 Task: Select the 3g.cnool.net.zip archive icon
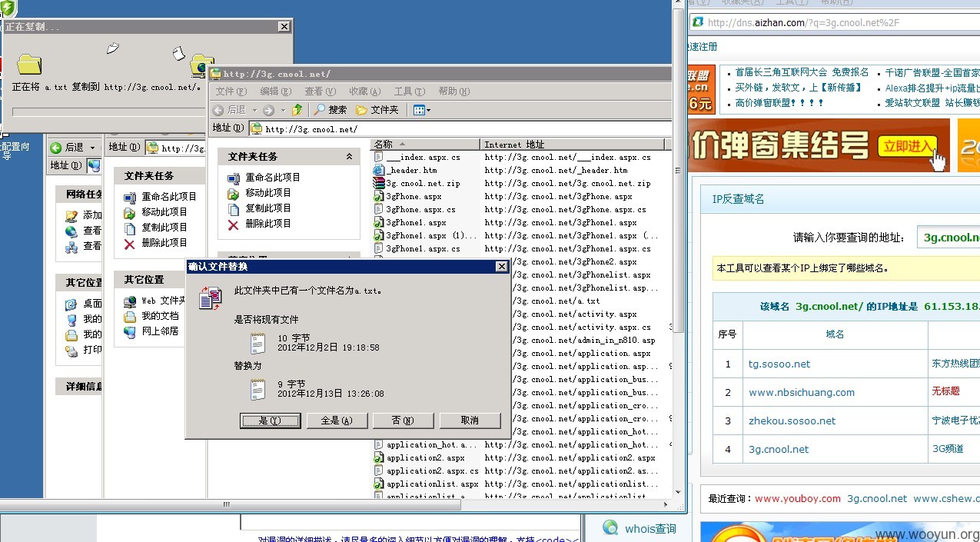[x=379, y=183]
